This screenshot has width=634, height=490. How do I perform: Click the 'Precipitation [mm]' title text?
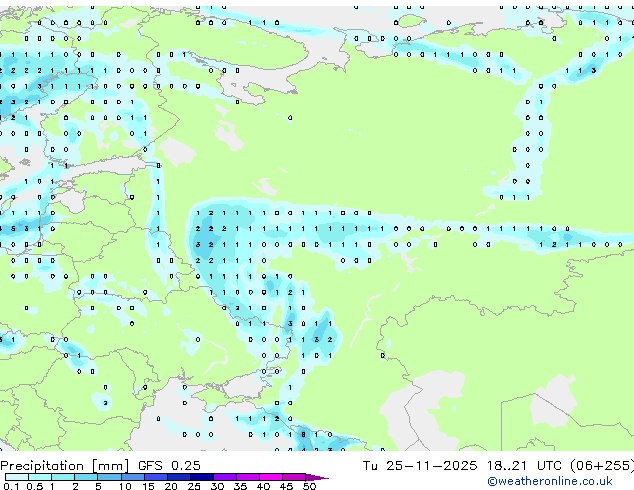(64, 466)
